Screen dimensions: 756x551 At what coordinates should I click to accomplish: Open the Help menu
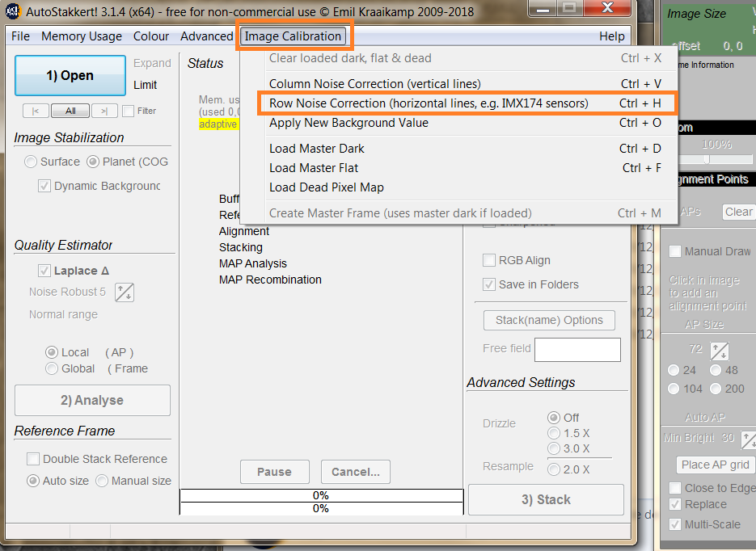(612, 36)
